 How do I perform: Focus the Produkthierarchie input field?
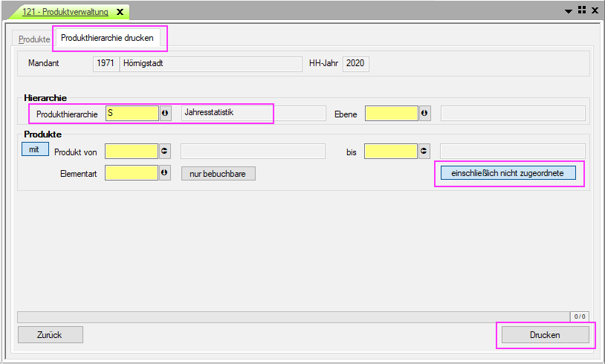(x=132, y=114)
